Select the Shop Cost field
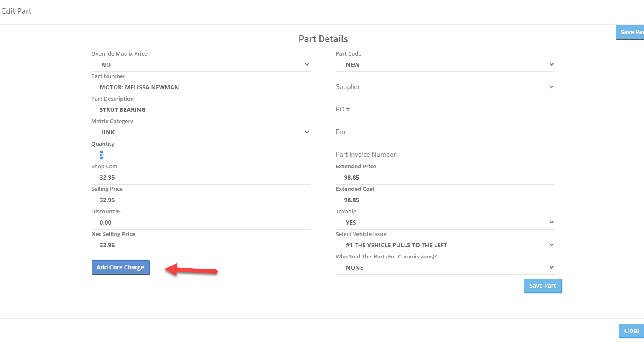The width and height of the screenshot is (644, 342). tap(201, 177)
